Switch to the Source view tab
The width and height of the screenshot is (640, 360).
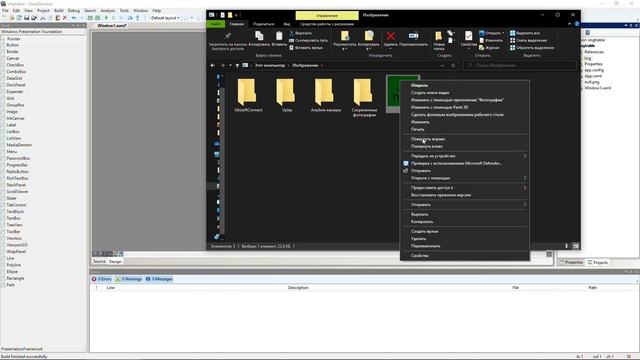click(99, 261)
